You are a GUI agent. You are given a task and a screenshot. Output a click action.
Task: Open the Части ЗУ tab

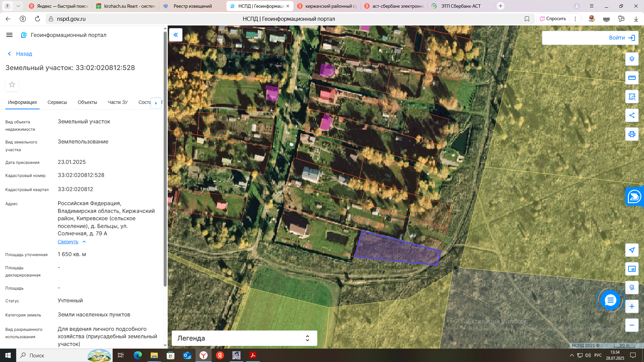(x=117, y=102)
